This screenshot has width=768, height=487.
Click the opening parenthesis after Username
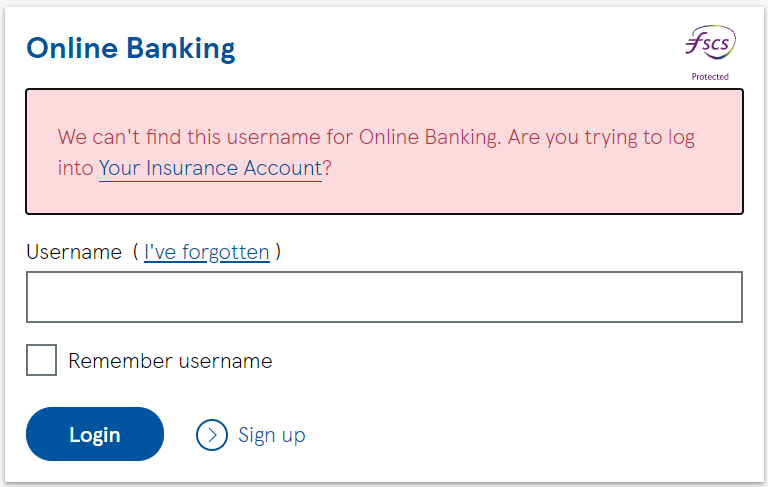pyautogui.click(x=136, y=252)
